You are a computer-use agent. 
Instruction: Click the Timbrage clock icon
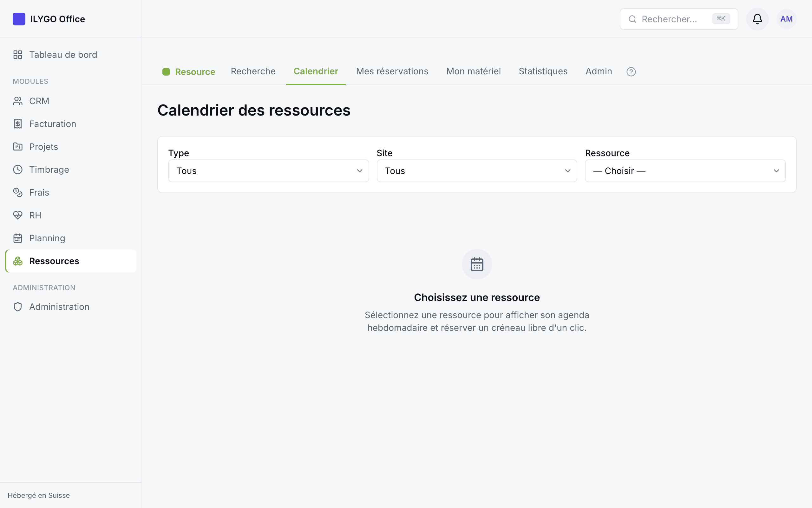18,170
